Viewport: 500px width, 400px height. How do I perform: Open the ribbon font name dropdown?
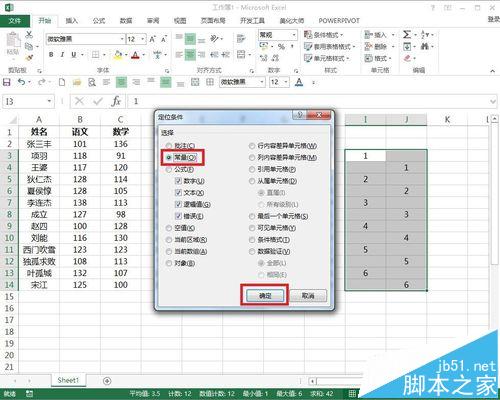[x=122, y=39]
